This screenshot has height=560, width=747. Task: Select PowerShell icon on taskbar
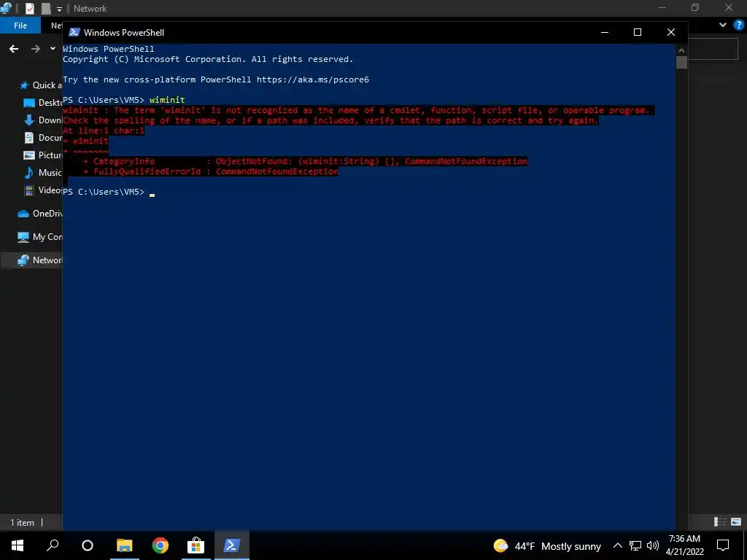coord(231,545)
